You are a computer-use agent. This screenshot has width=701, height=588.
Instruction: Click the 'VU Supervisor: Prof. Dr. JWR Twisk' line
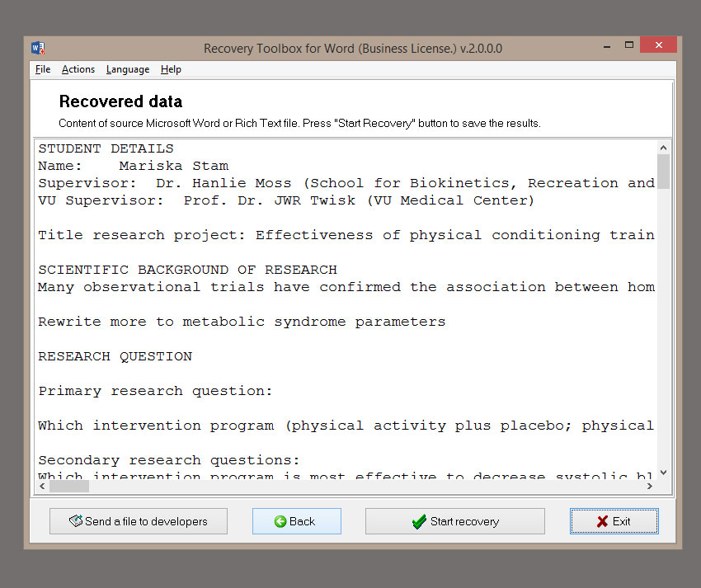(x=286, y=200)
